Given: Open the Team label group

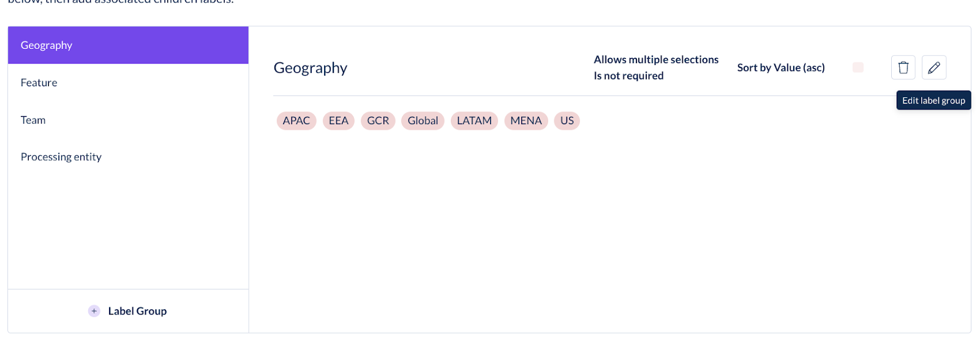Looking at the screenshot, I should 128,120.
